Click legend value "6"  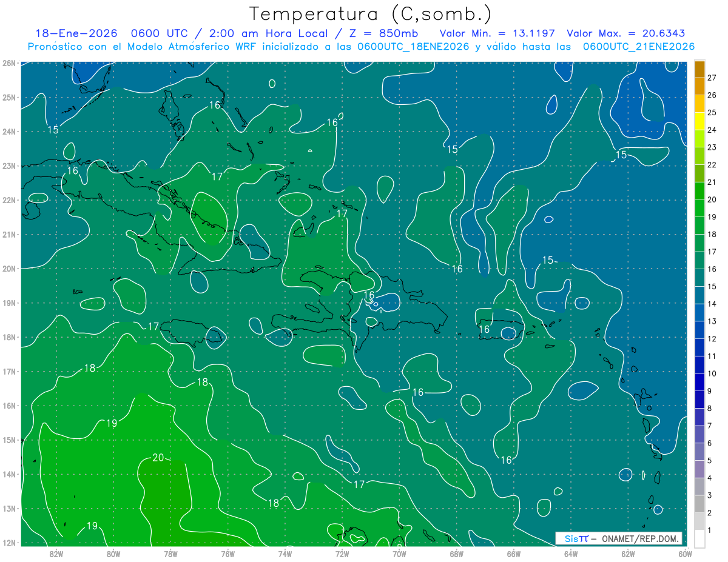click(710, 443)
